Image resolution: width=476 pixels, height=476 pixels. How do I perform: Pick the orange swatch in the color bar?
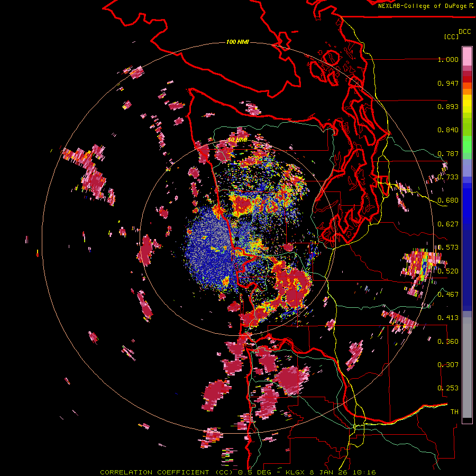[467, 91]
